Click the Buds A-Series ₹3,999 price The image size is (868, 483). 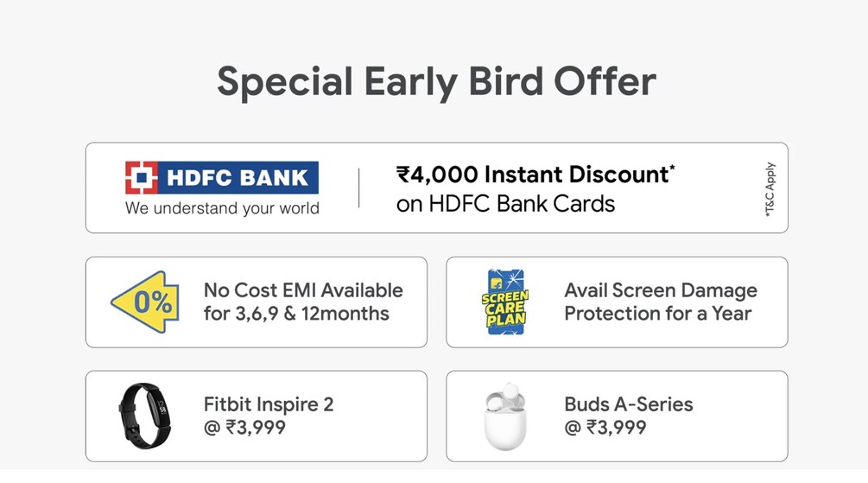[605, 427]
